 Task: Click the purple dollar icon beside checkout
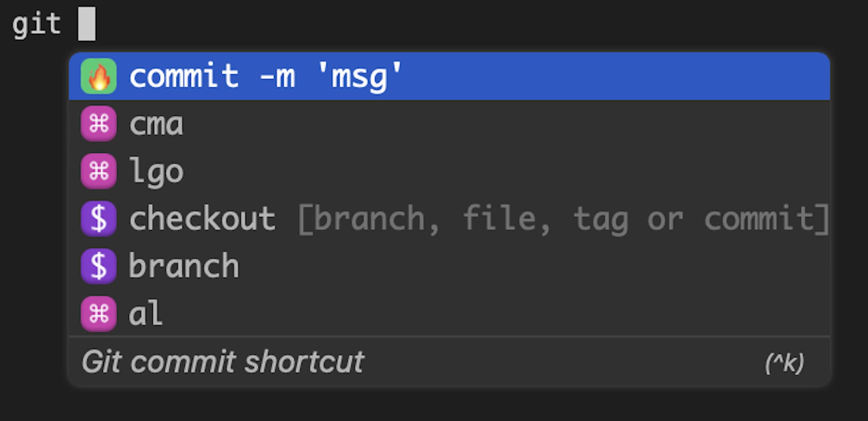99,218
